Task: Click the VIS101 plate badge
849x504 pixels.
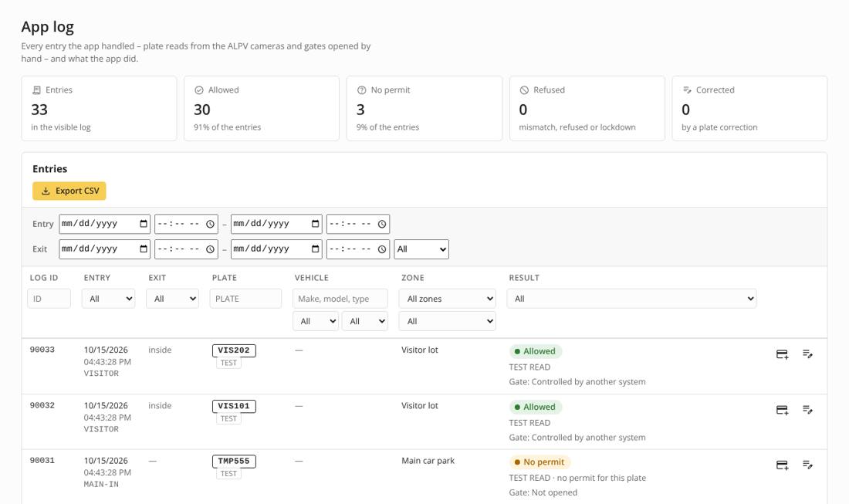Action: tap(234, 406)
